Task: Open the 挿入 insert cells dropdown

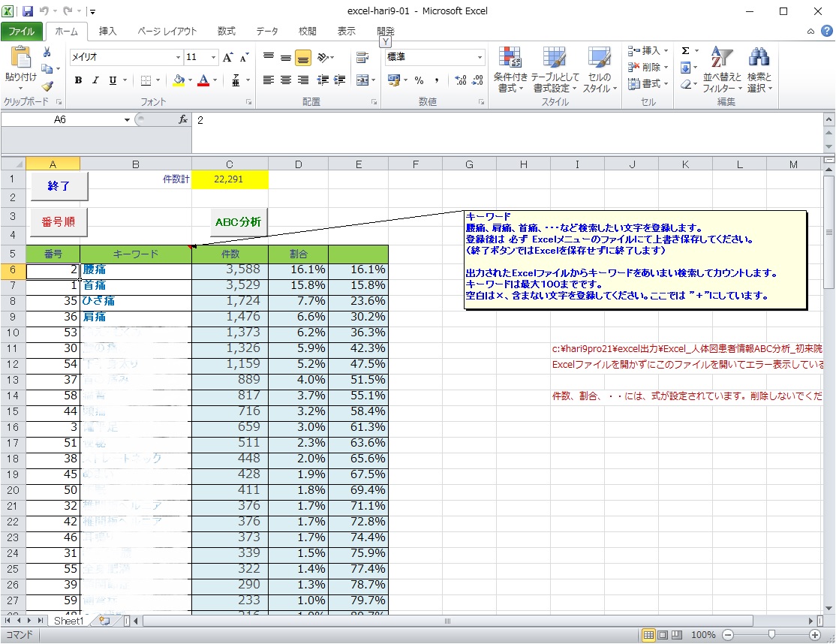Action: point(648,50)
